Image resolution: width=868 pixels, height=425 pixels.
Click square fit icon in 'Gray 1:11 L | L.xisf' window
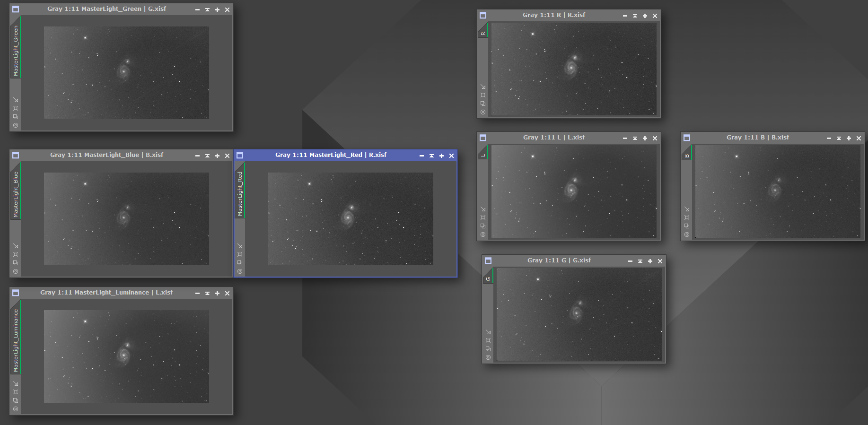[483, 217]
